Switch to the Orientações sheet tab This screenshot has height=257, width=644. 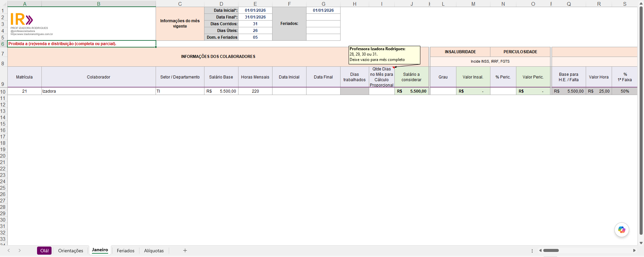[70, 251]
